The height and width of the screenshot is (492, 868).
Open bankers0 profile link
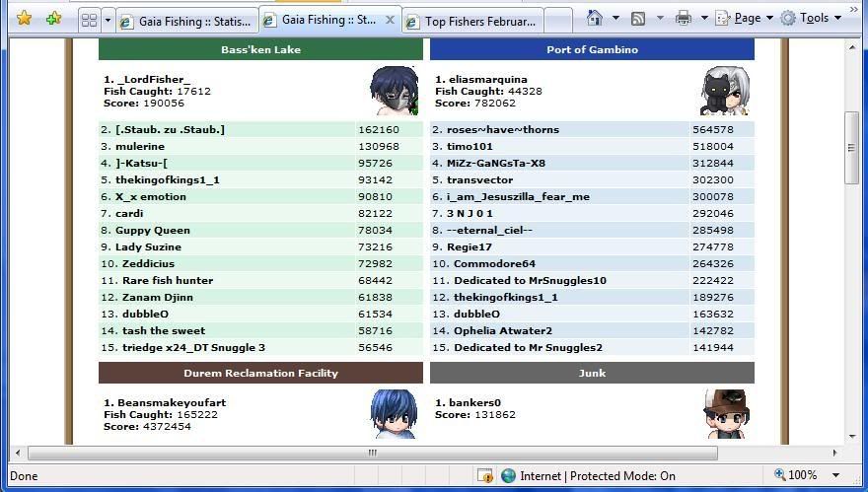(x=474, y=402)
